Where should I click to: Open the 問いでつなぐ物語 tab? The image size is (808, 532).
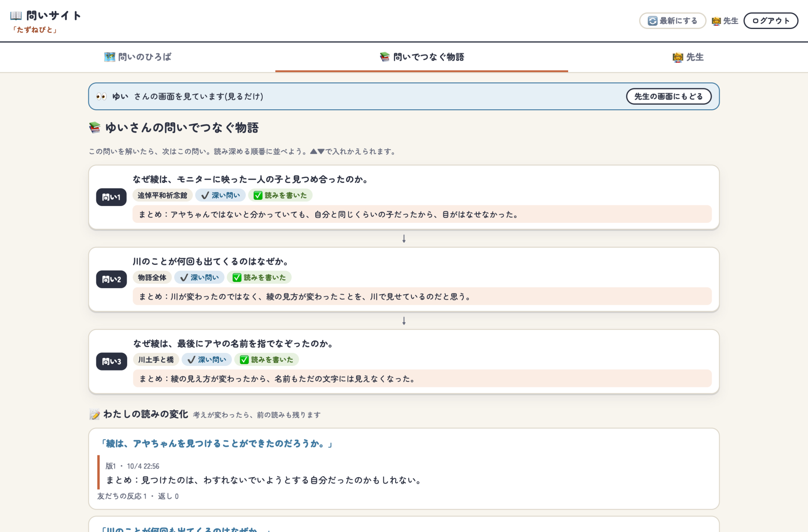tap(422, 57)
